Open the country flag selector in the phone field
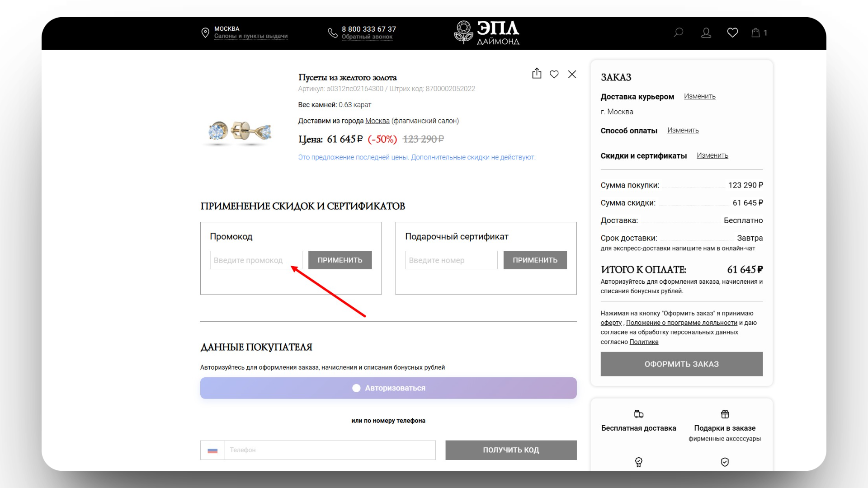868x488 pixels. pyautogui.click(x=212, y=450)
